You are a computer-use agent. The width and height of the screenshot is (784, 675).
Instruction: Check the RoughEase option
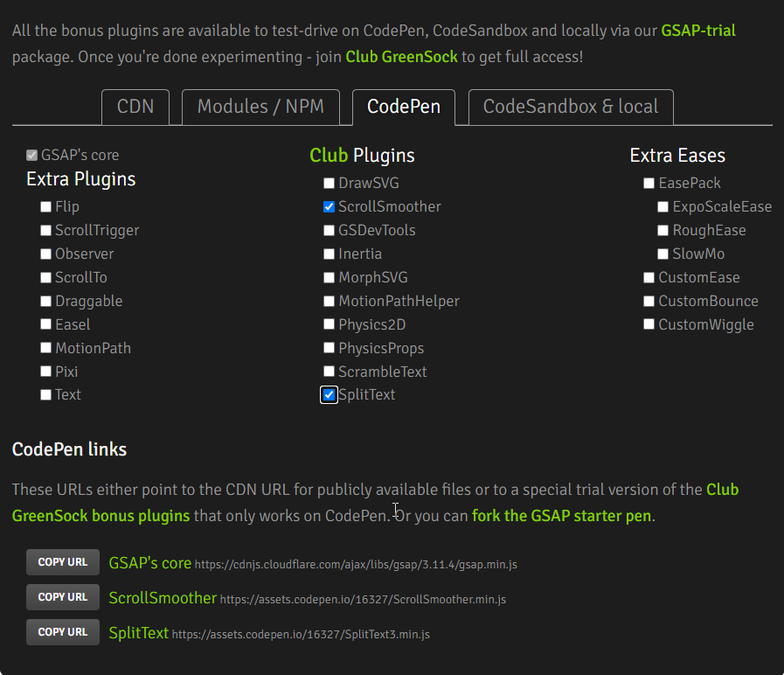tap(663, 230)
